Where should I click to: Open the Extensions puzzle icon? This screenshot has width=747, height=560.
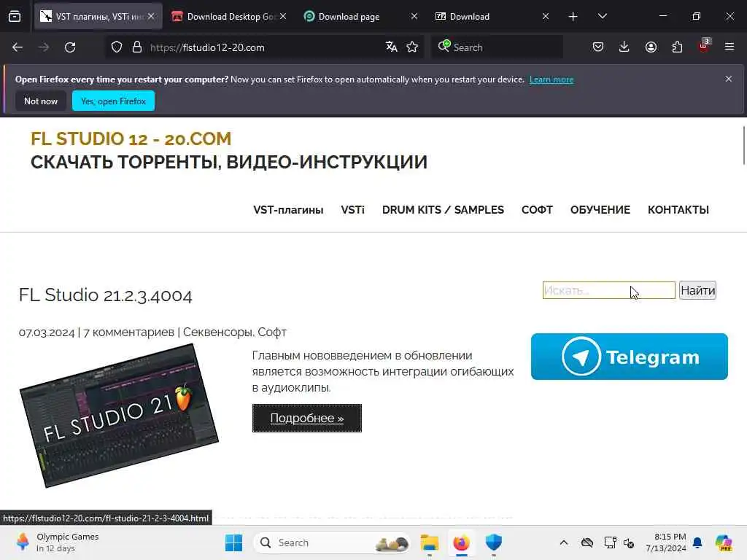pos(677,47)
